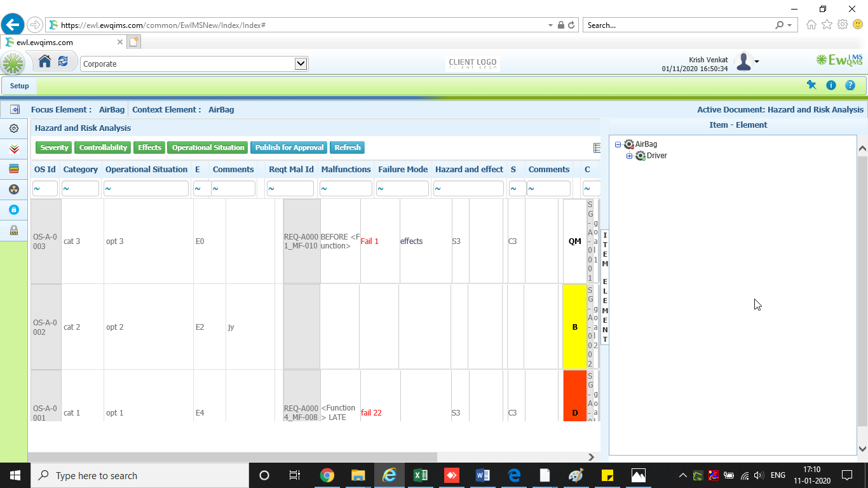
Task: Open the info icon in green bar
Action: [831, 85]
